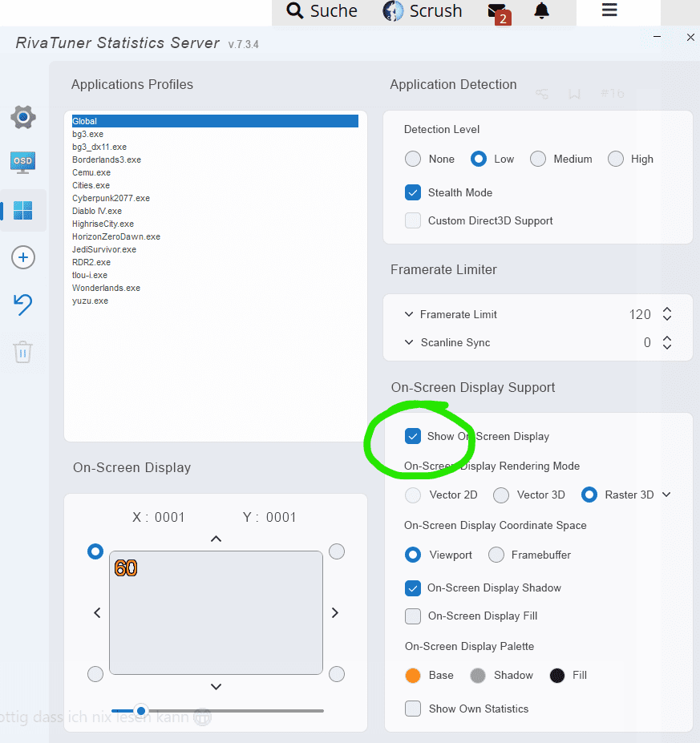Viewport: 700px width, 743px height.
Task: Click the delete profile trash icon
Action: click(23, 351)
